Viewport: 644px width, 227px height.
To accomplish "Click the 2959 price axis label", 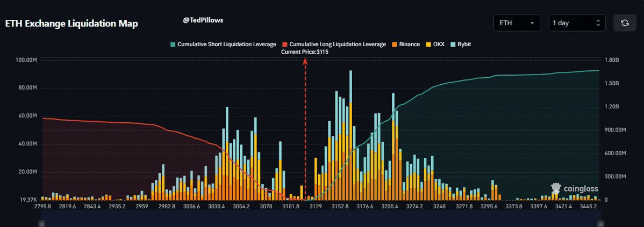I will click(x=142, y=206).
